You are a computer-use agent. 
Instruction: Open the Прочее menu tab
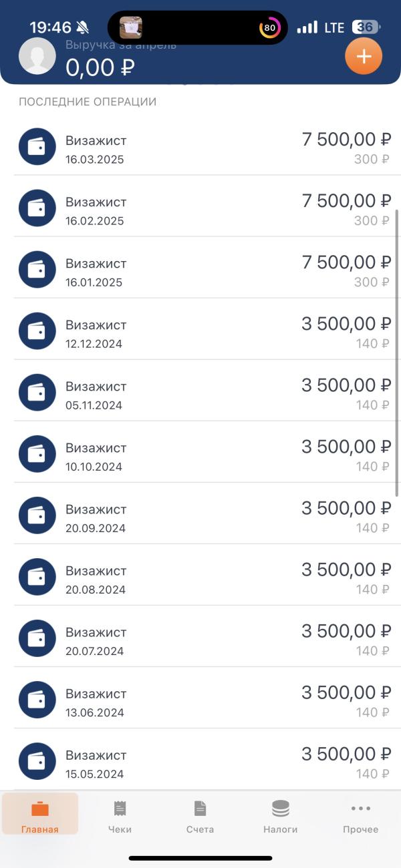coord(361,817)
